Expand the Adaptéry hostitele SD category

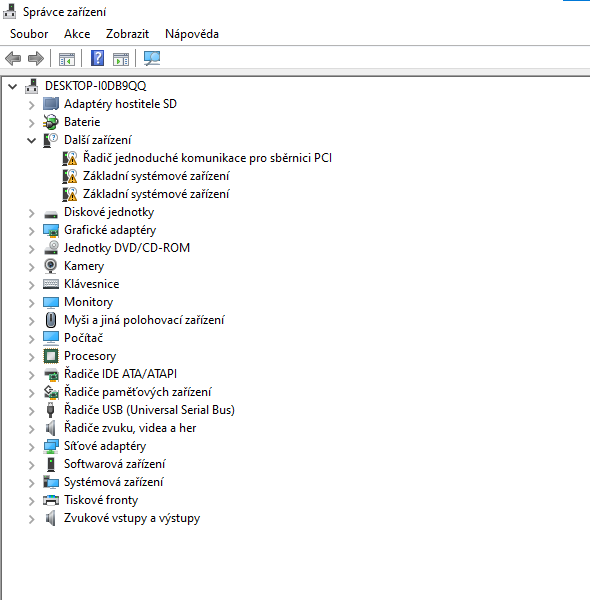point(32,104)
